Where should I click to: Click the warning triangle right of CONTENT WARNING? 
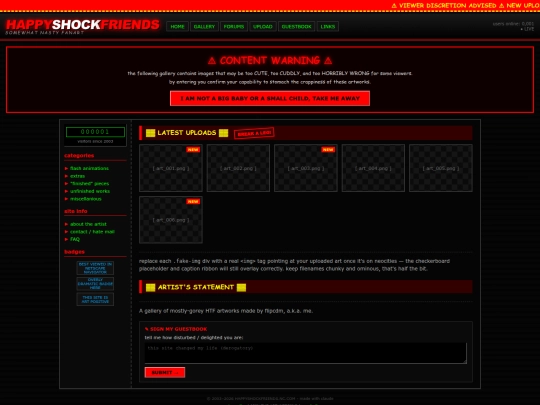(x=328, y=61)
